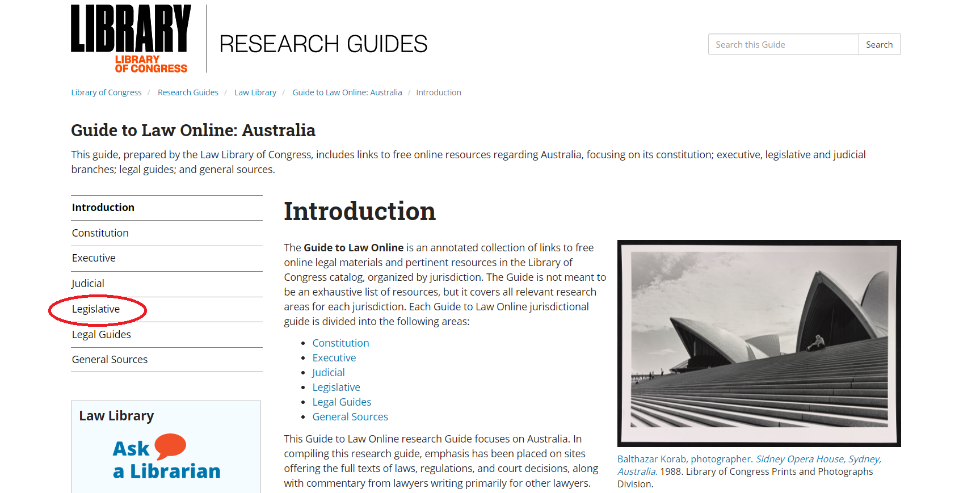The image size is (980, 493).
Task: Click the Search button
Action: click(879, 44)
